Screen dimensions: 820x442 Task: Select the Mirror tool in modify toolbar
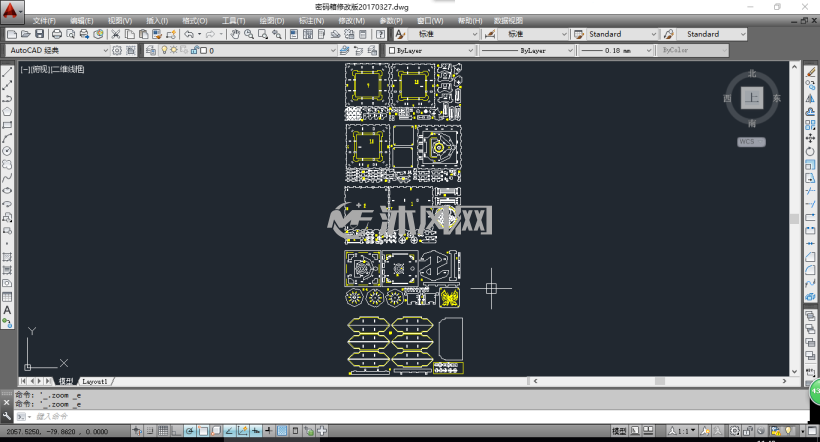(x=810, y=98)
